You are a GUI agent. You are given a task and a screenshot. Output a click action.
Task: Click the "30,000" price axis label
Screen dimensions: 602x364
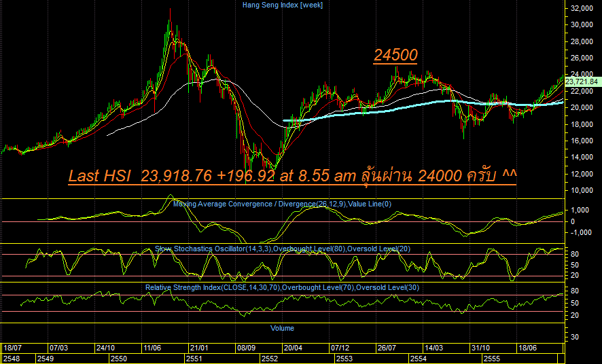click(x=582, y=25)
